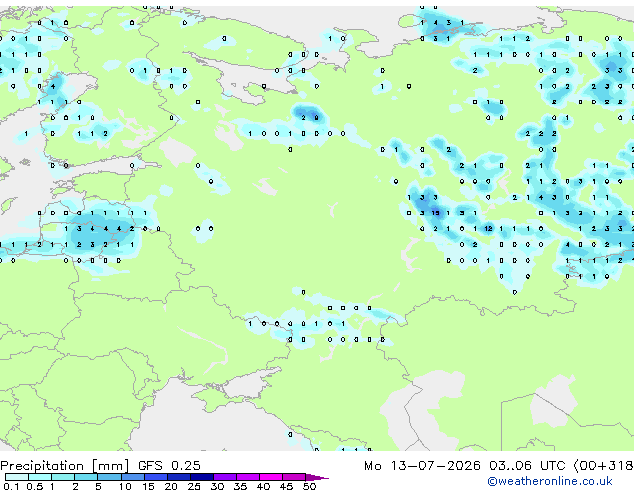Click the legend swatch between 35 and 40
634x490 pixels.
click(x=248, y=477)
